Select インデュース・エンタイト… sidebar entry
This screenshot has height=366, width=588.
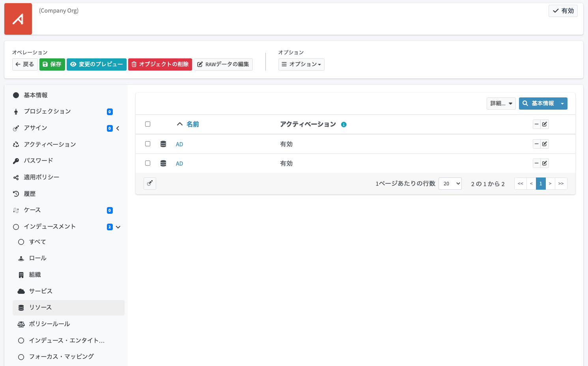67,340
